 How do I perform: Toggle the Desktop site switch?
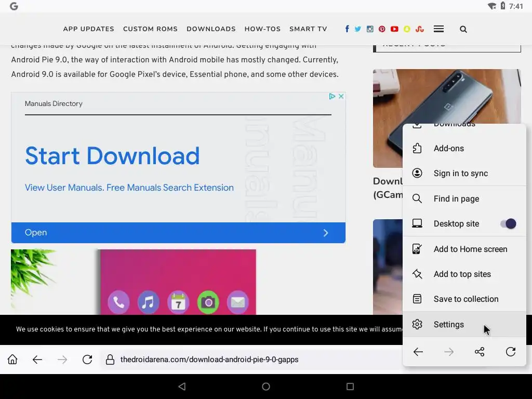coord(508,223)
